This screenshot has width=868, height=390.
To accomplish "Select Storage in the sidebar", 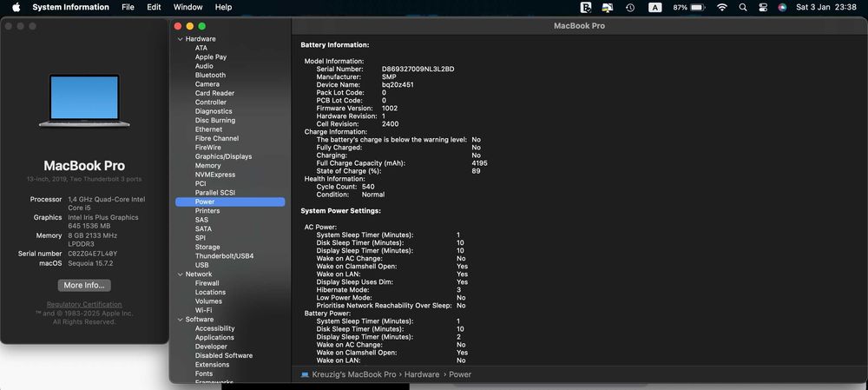I will [x=207, y=247].
